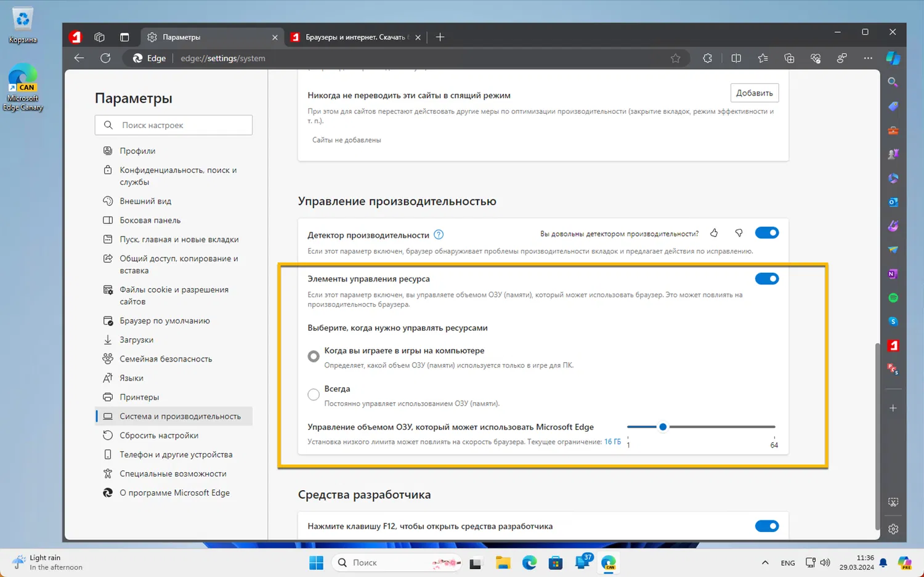The image size is (924, 577).
Task: Open Боковая панель settings
Action: (x=174, y=220)
